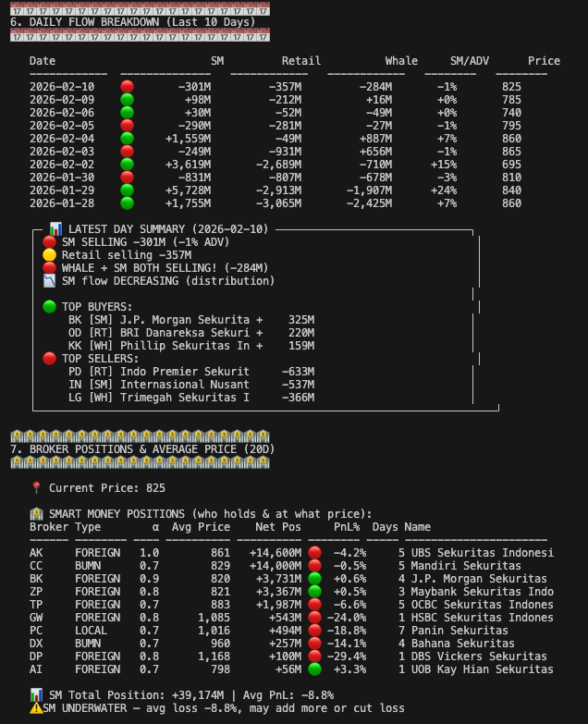Click the 'HSBC Sekuritas Indones' broker name
Screen dimensions: 588x724
[x=483, y=618]
